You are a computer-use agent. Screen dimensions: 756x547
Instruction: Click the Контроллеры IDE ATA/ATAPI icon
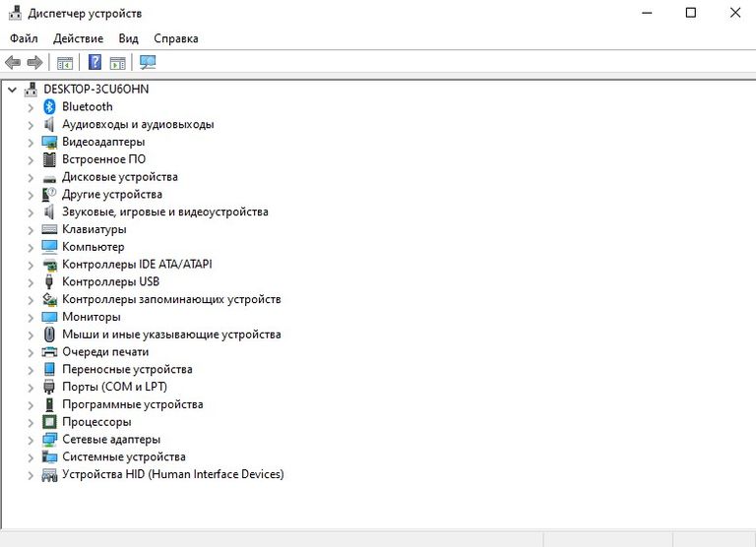(x=49, y=265)
